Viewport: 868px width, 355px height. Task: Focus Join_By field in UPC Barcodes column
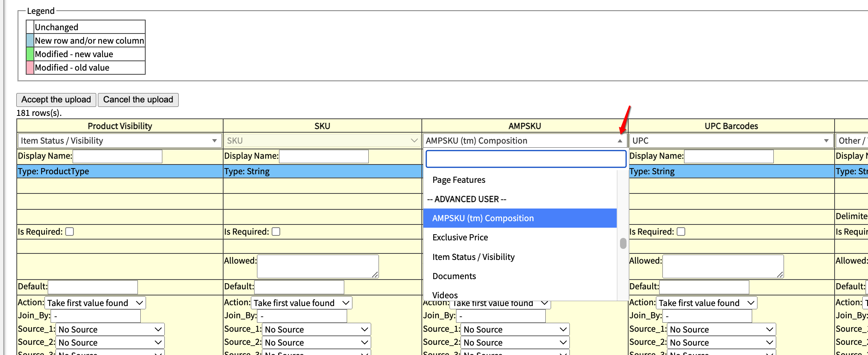tap(707, 316)
